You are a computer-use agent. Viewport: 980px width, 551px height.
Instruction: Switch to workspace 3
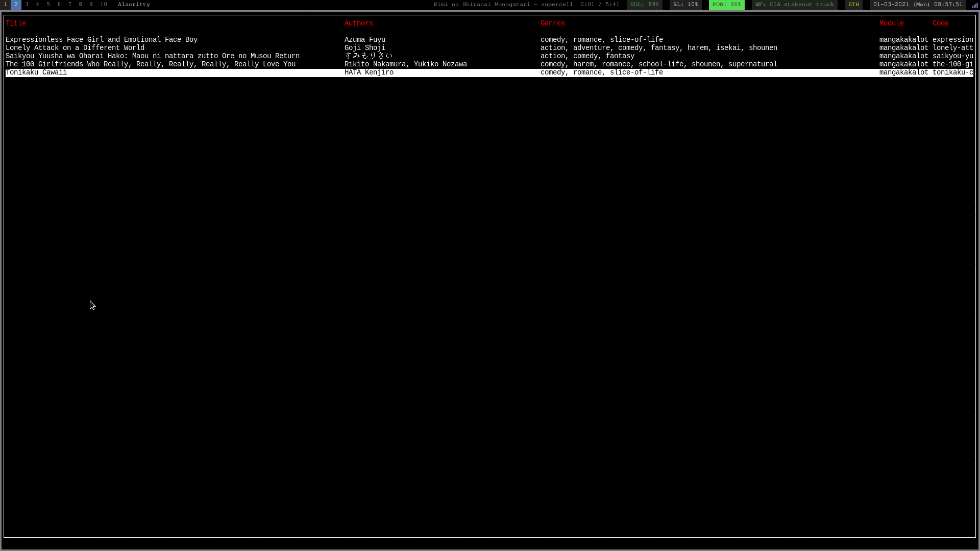coord(27,5)
